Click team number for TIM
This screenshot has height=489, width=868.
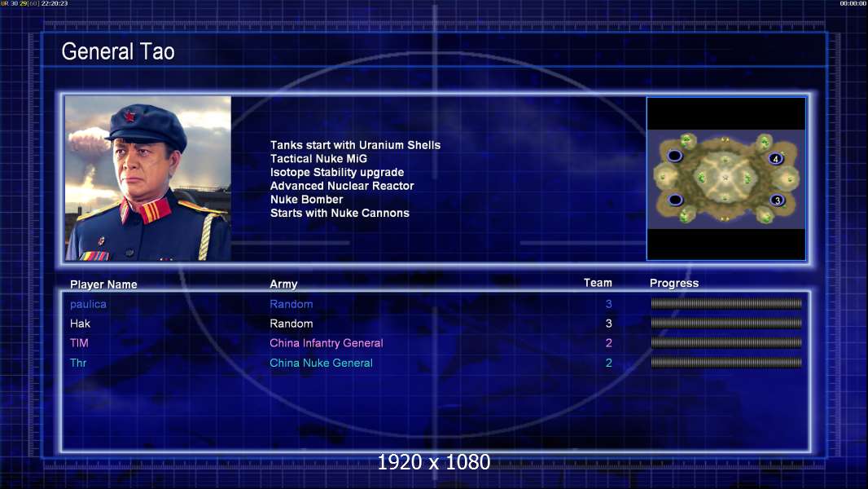(609, 343)
